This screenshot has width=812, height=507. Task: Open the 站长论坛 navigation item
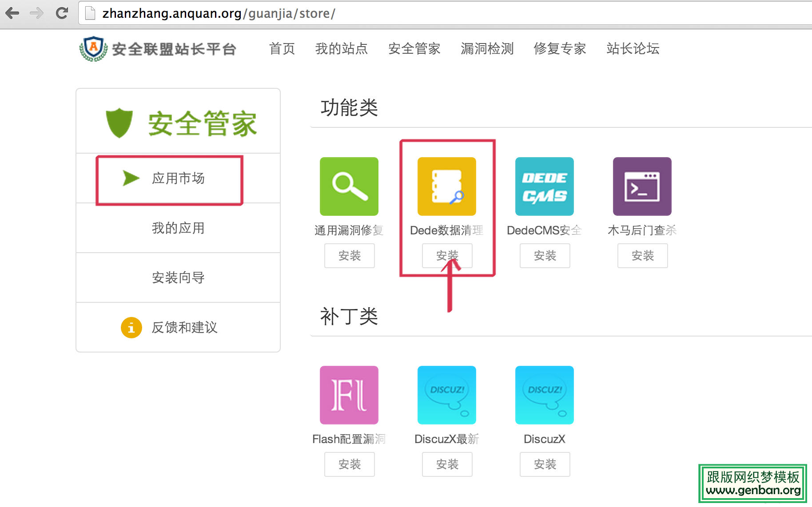tap(632, 49)
